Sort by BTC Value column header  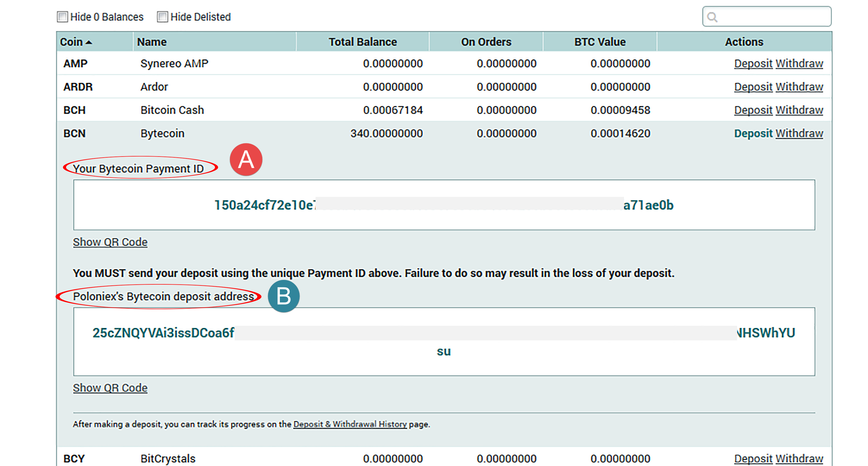click(x=600, y=42)
